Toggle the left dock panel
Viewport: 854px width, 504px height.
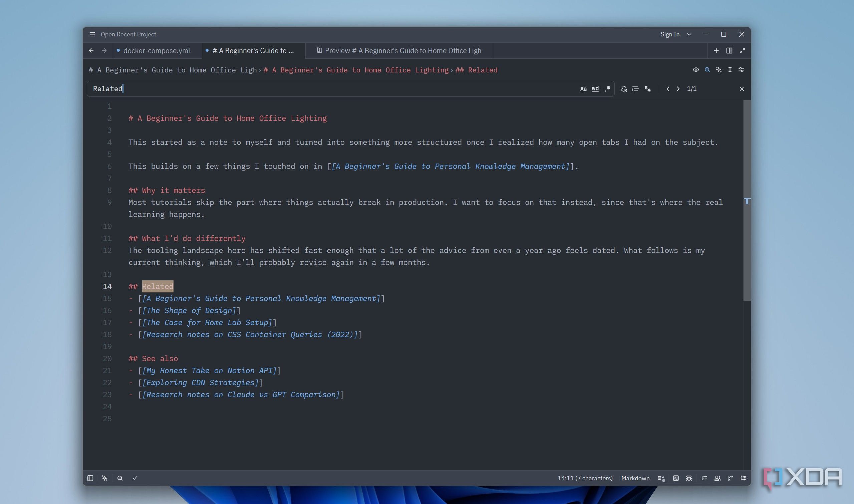tap(90, 478)
